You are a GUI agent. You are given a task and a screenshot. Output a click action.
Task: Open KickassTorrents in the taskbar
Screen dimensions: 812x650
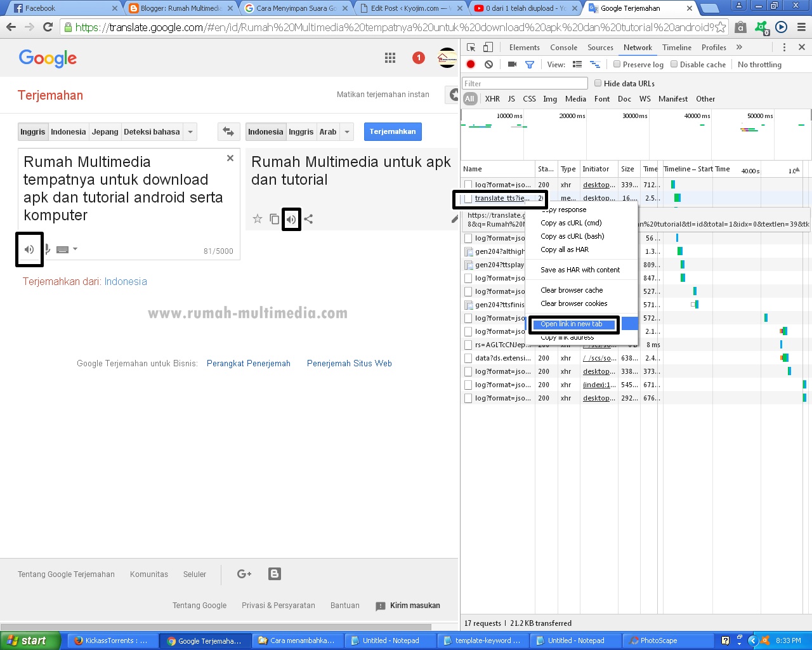[x=112, y=640]
